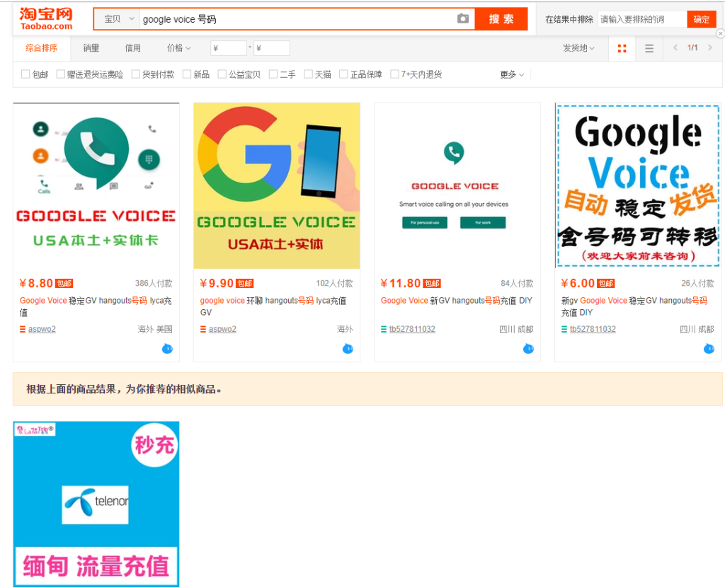725x588 pixels.
Task: Open ¥11.80 Google Voice product image
Action: pos(457,186)
